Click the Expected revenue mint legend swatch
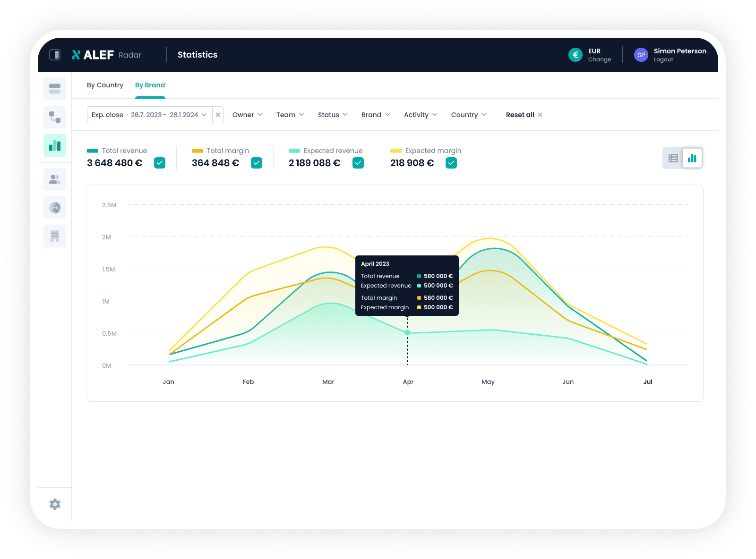Viewport: 756px width, 559px height. (294, 151)
